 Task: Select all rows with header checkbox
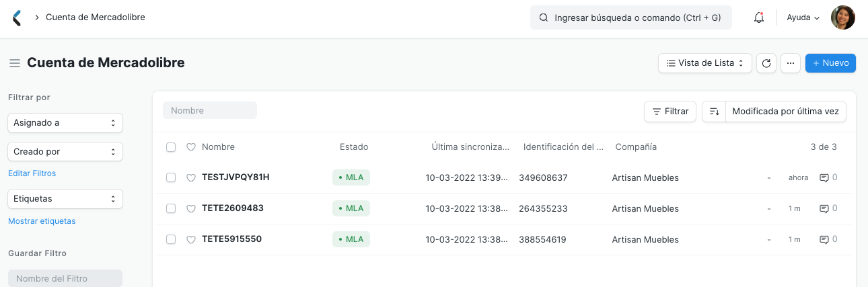tap(171, 147)
